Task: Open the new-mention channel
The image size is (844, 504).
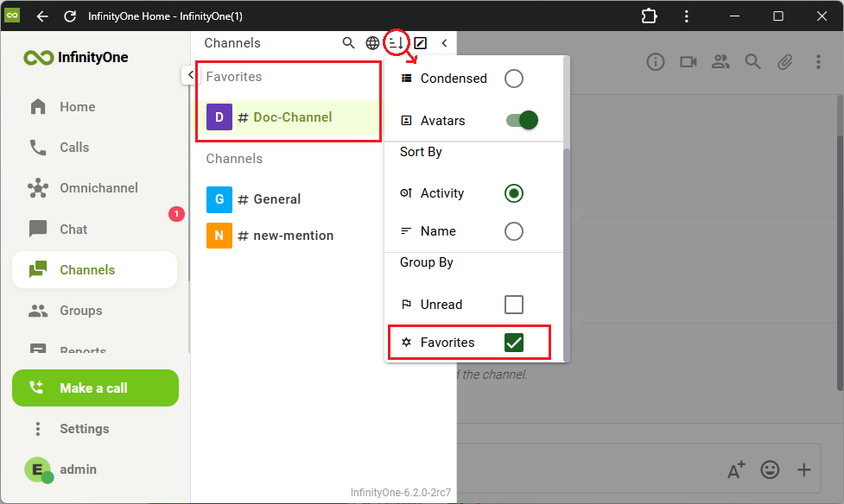Action: point(289,236)
